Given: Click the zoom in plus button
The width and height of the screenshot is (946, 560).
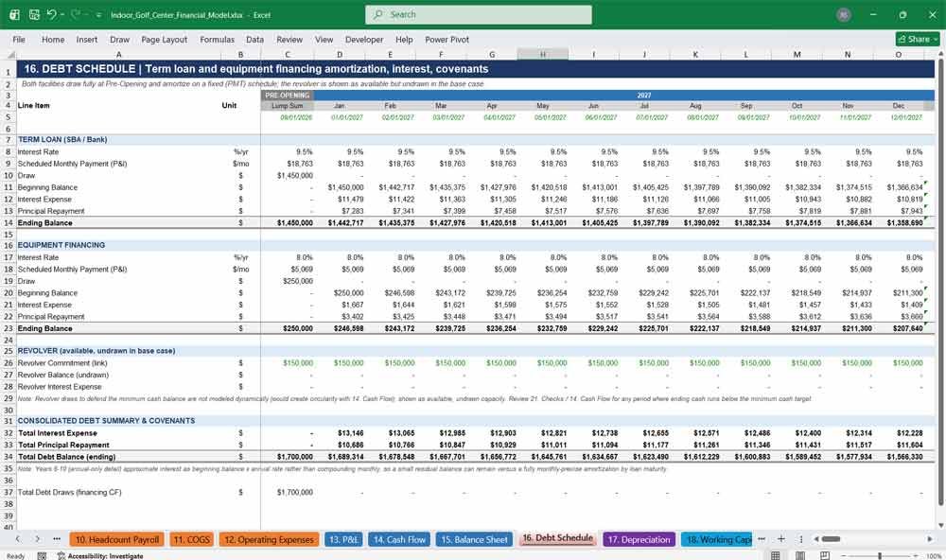Looking at the screenshot, I should [x=915, y=555].
